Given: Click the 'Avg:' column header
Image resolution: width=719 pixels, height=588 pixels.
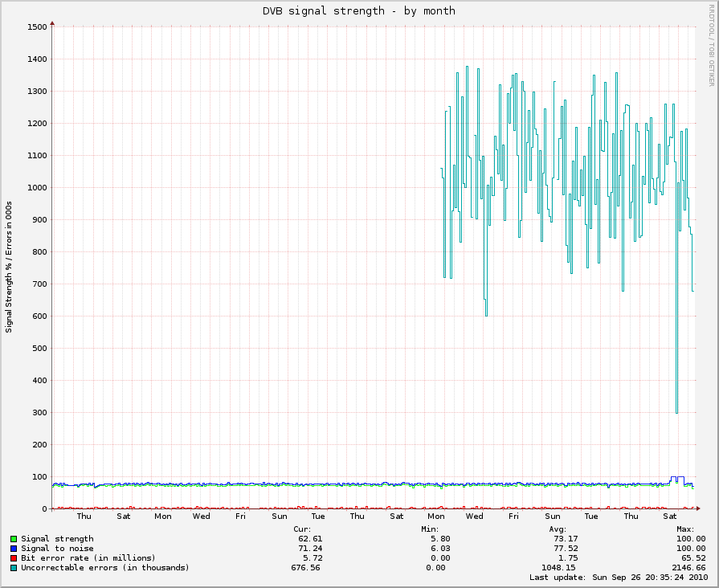Looking at the screenshot, I should 558,529.
